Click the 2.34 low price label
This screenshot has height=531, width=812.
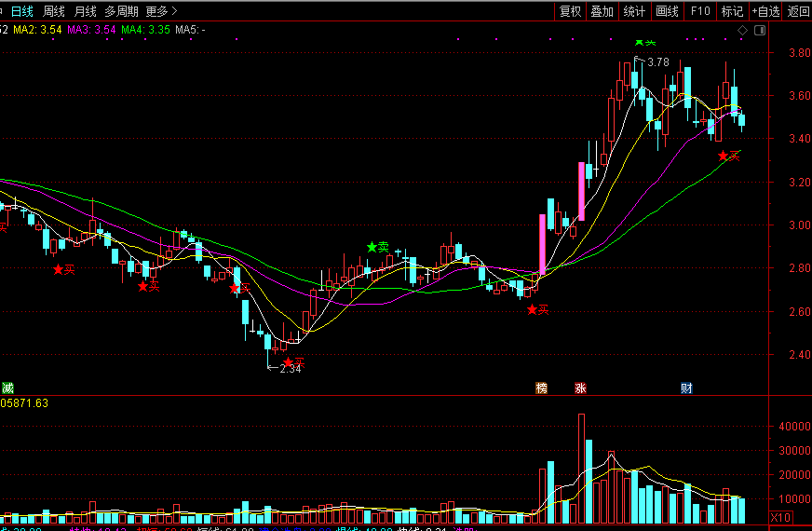(x=290, y=369)
